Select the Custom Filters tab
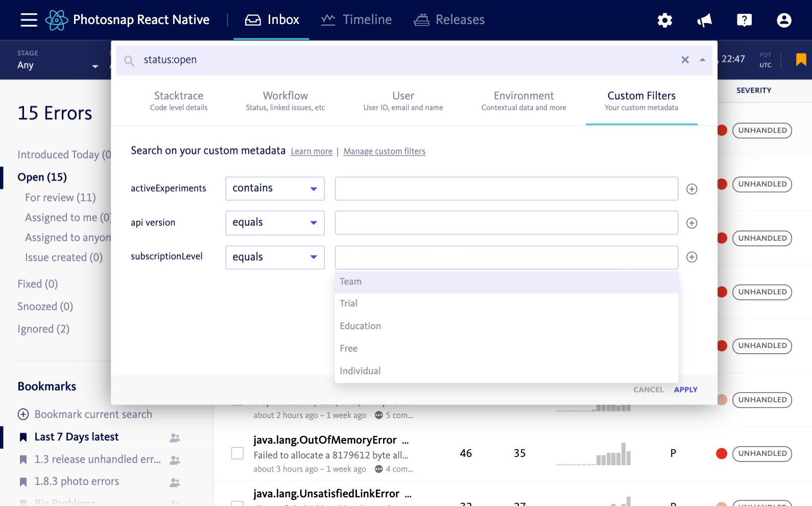The image size is (812, 506). tap(641, 101)
